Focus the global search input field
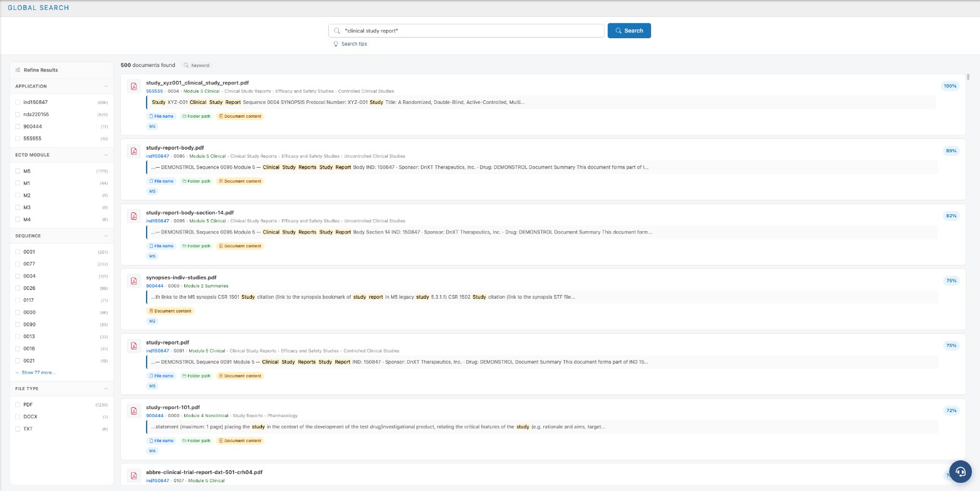Image resolution: width=980 pixels, height=491 pixels. [x=466, y=31]
